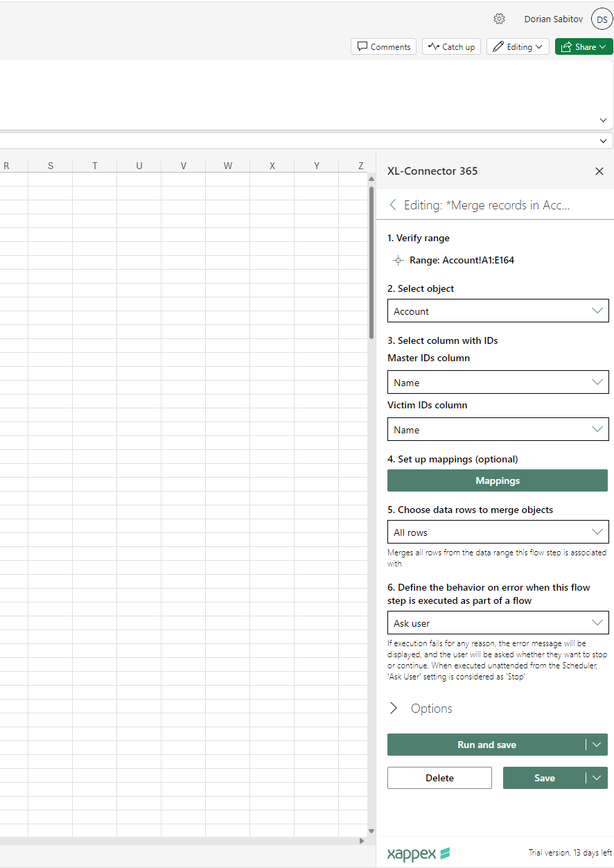Open the Master IDs column dropdown
The width and height of the screenshot is (614, 868).
click(498, 383)
